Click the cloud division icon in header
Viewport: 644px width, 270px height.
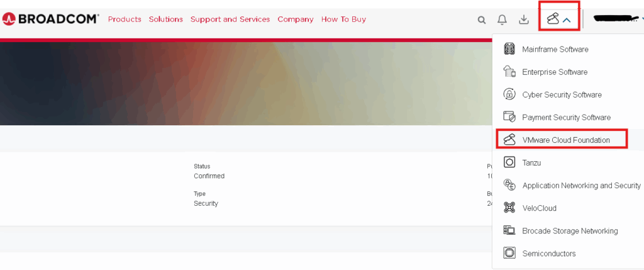(x=553, y=18)
